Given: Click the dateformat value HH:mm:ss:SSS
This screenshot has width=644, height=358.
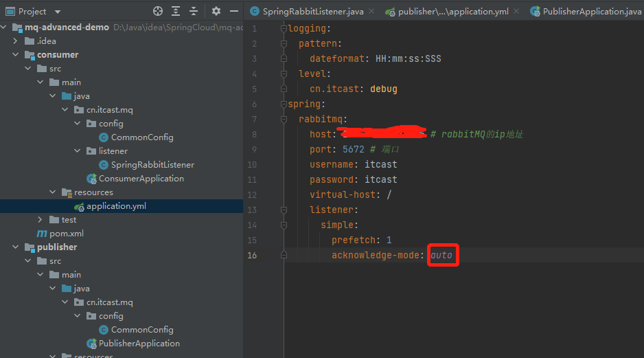Looking at the screenshot, I should [409, 59].
